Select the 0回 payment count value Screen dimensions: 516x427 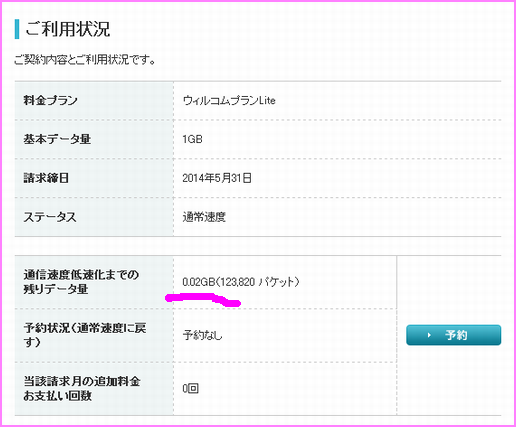[x=191, y=388]
